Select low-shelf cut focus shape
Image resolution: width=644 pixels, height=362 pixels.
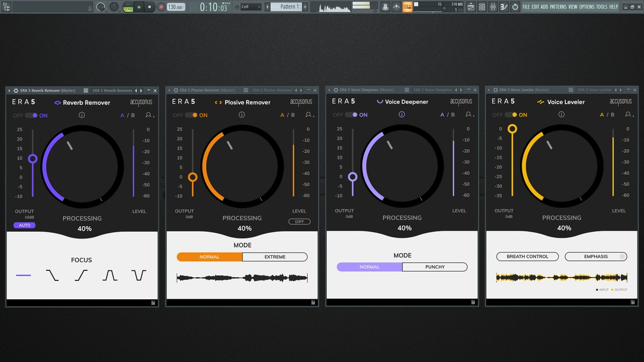coord(52,275)
